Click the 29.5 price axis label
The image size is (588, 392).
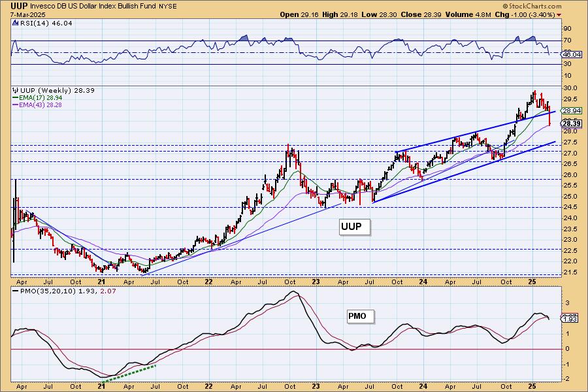coord(570,99)
